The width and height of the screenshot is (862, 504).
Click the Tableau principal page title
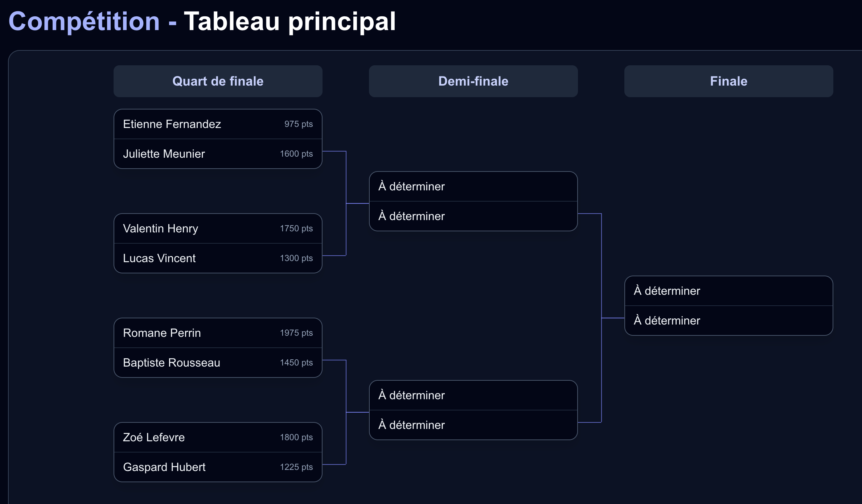(x=290, y=21)
